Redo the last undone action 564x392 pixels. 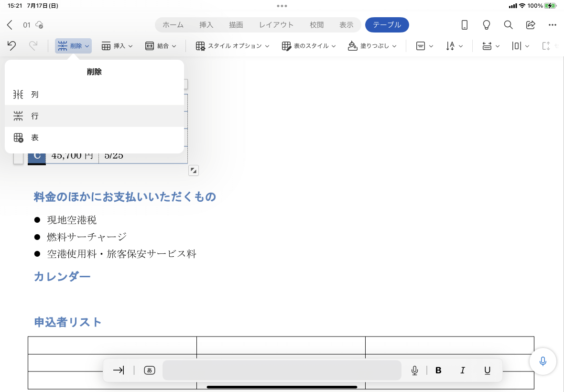[33, 46]
